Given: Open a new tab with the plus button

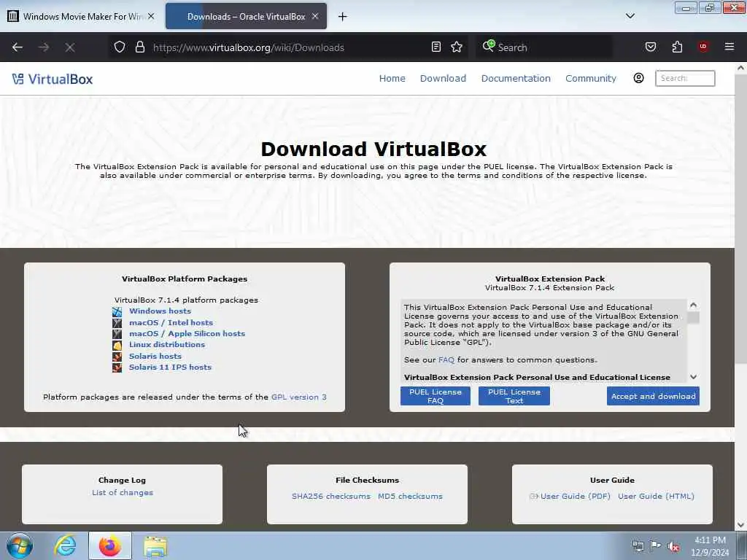Looking at the screenshot, I should pyautogui.click(x=342, y=17).
